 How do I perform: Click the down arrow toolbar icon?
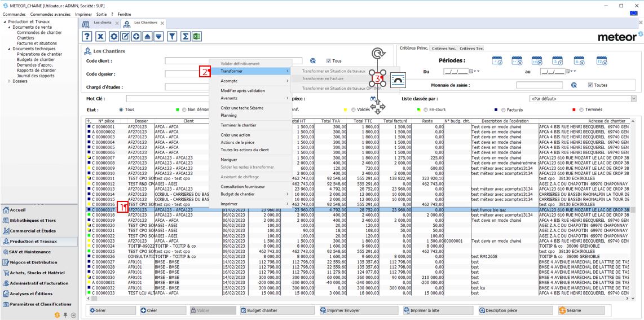(x=158, y=37)
